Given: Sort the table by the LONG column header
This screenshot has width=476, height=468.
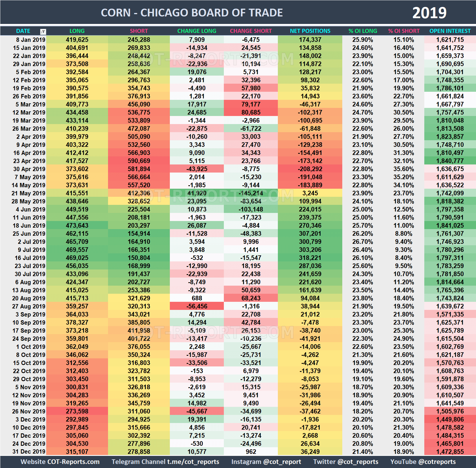Looking at the screenshot, I should click(x=77, y=31).
